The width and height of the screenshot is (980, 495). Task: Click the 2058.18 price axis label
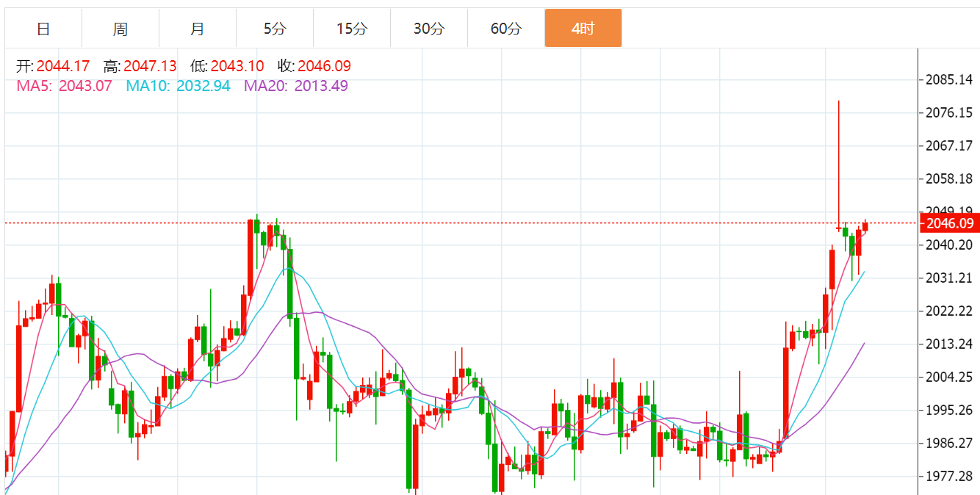click(x=949, y=178)
